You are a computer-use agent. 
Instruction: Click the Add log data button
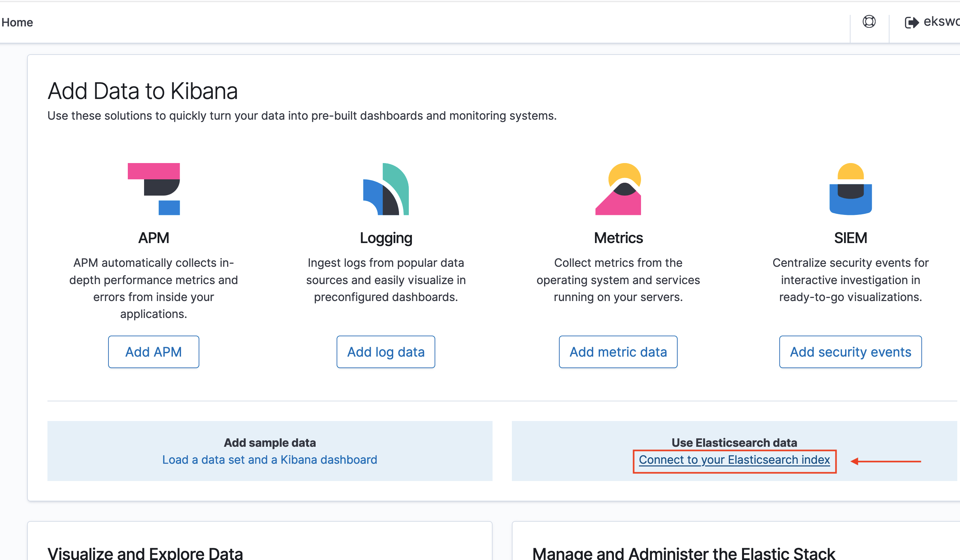385,352
